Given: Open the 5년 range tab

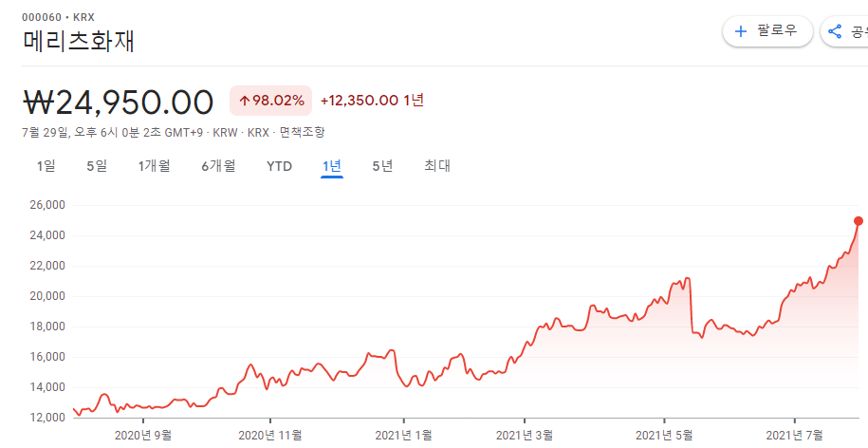Looking at the screenshot, I should (382, 165).
